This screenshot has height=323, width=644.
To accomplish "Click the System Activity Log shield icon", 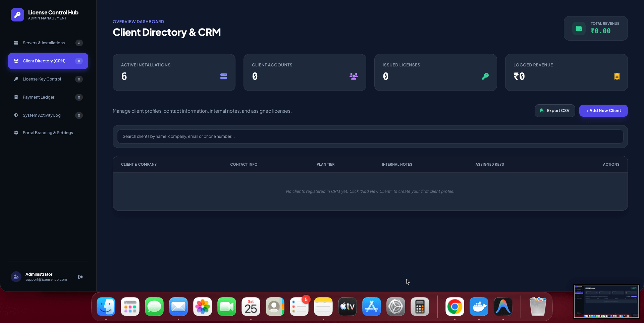I will click(x=16, y=115).
